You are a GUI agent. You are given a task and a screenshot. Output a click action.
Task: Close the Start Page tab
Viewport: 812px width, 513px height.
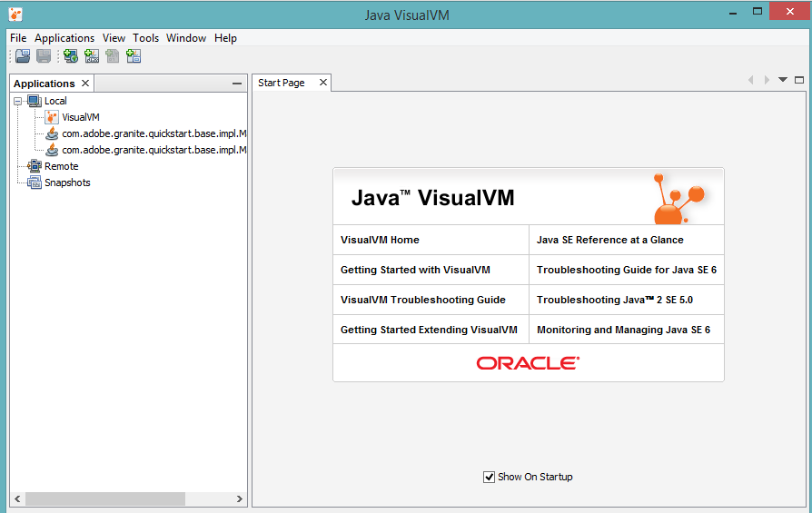point(323,83)
